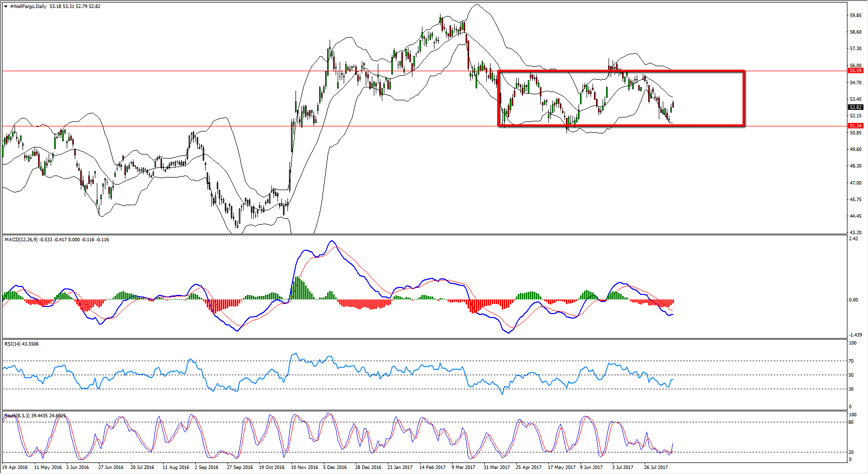868x474 pixels.
Task: Select the 31 Mar 2017 date label
Action: tap(497, 467)
